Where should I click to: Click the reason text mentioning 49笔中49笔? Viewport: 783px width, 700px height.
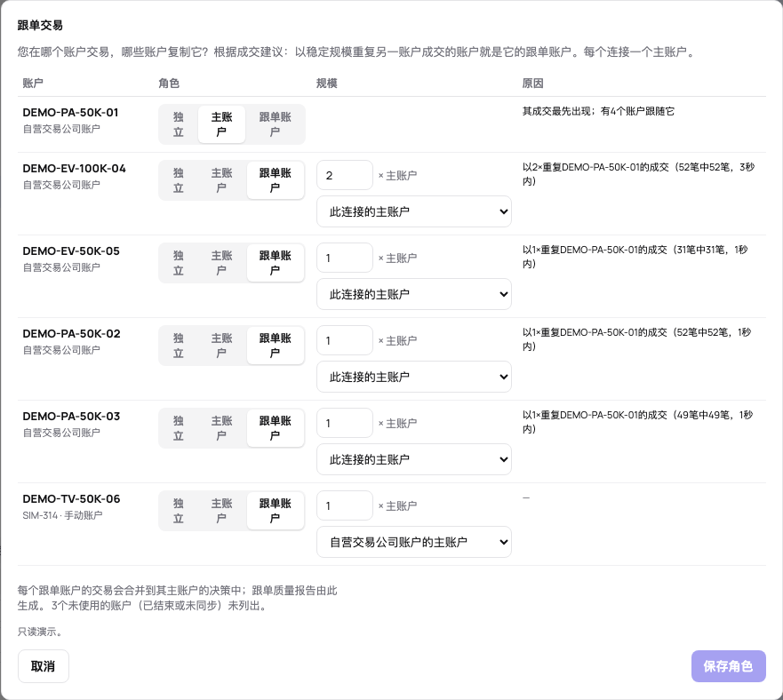[x=637, y=422]
